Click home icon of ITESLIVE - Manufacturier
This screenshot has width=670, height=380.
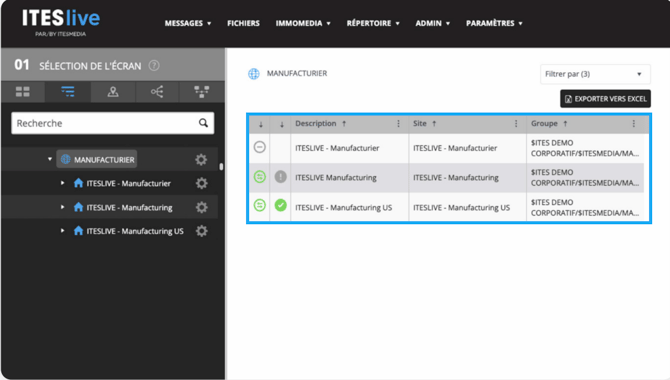pyautogui.click(x=78, y=183)
